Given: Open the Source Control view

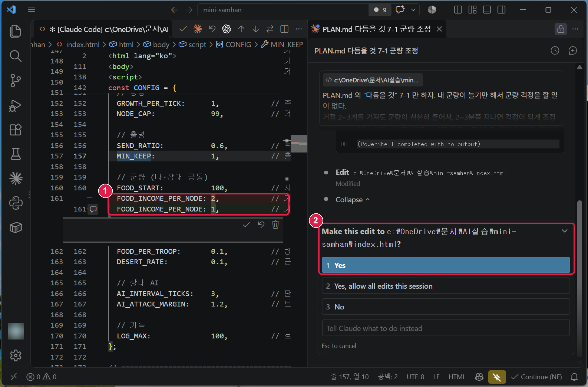Looking at the screenshot, I should (x=16, y=81).
